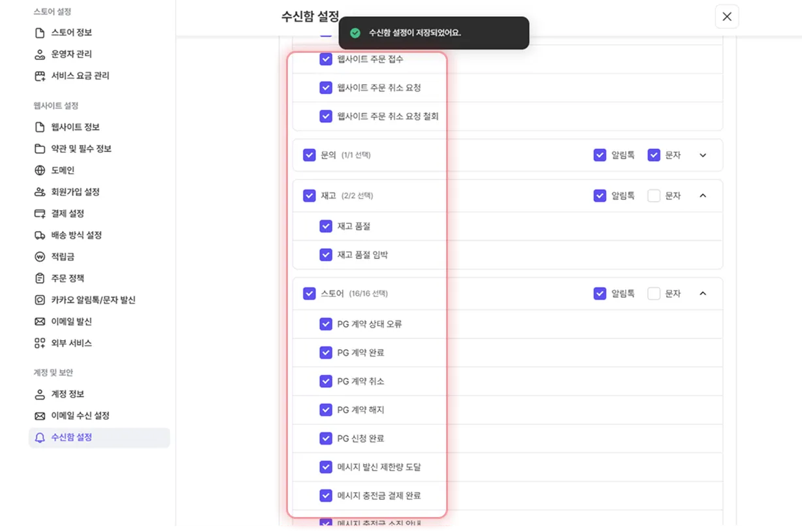Click the 이메일 발신 envelope icon
This screenshot has height=532, width=802.
[40, 322]
